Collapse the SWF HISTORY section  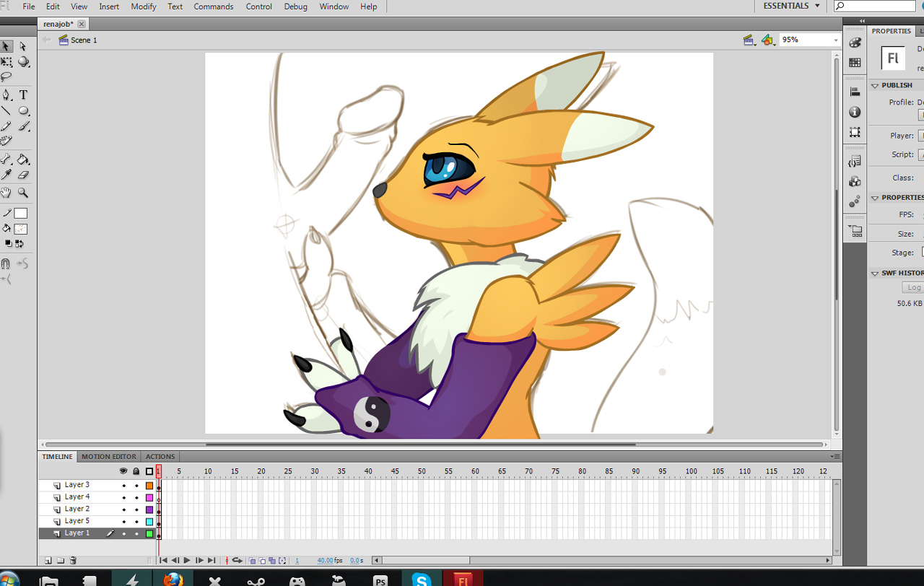coord(875,274)
